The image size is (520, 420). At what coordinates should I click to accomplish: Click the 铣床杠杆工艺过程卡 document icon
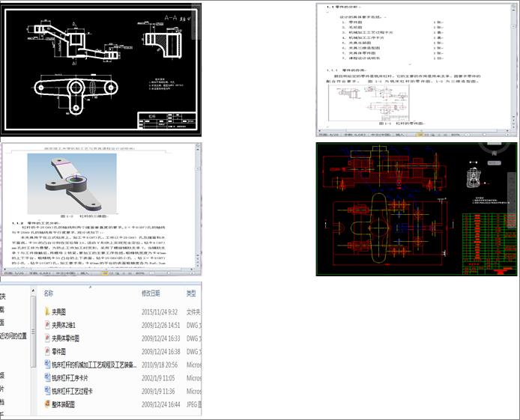46,391
